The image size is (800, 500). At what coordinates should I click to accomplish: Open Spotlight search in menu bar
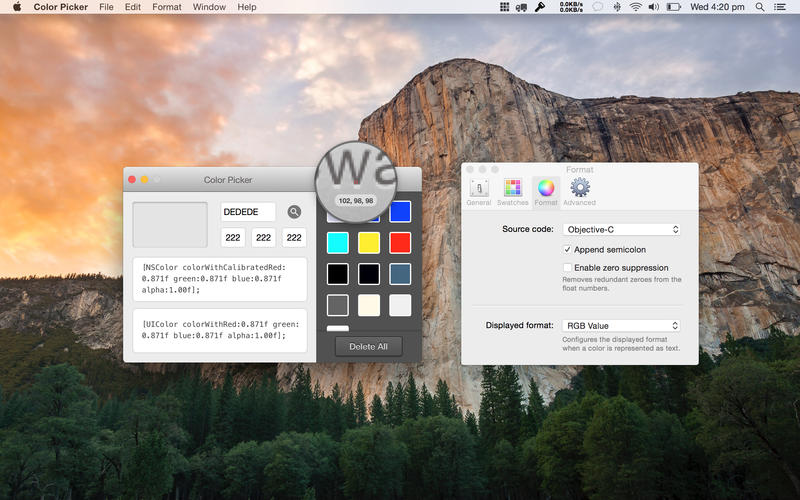pyautogui.click(x=760, y=7)
